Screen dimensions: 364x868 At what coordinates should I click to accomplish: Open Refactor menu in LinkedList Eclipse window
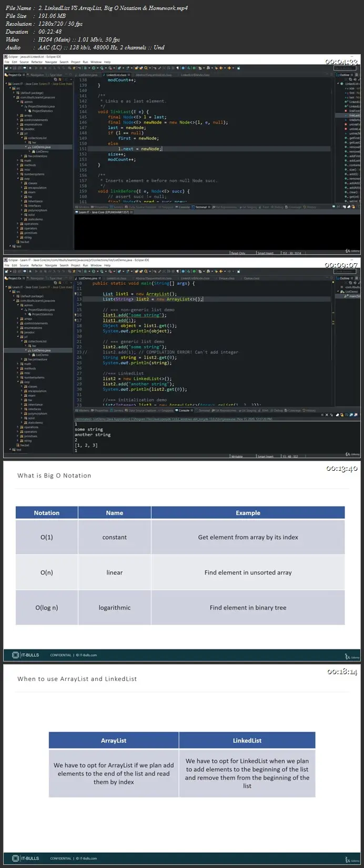37,62
